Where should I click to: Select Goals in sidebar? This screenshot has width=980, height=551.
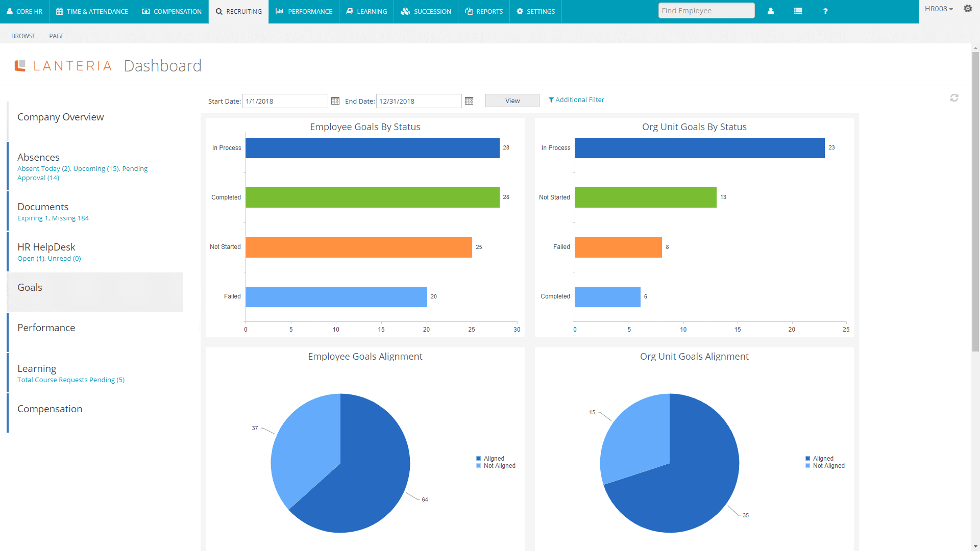95,291
